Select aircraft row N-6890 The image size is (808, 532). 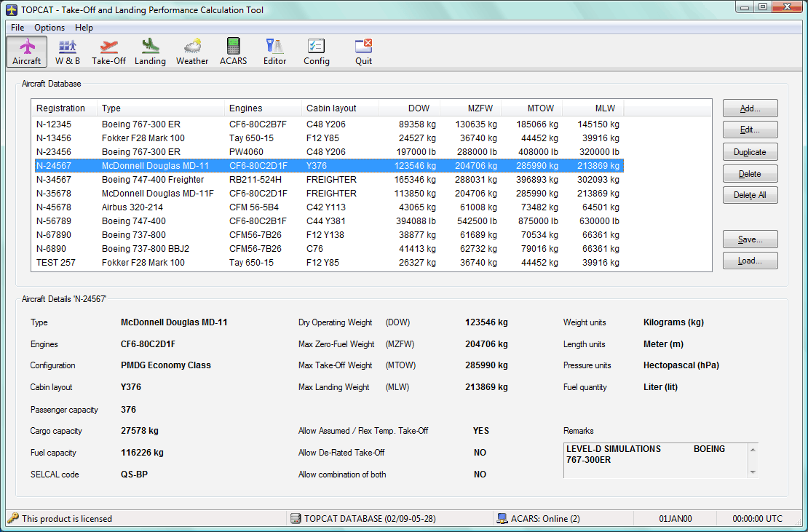[328, 249]
